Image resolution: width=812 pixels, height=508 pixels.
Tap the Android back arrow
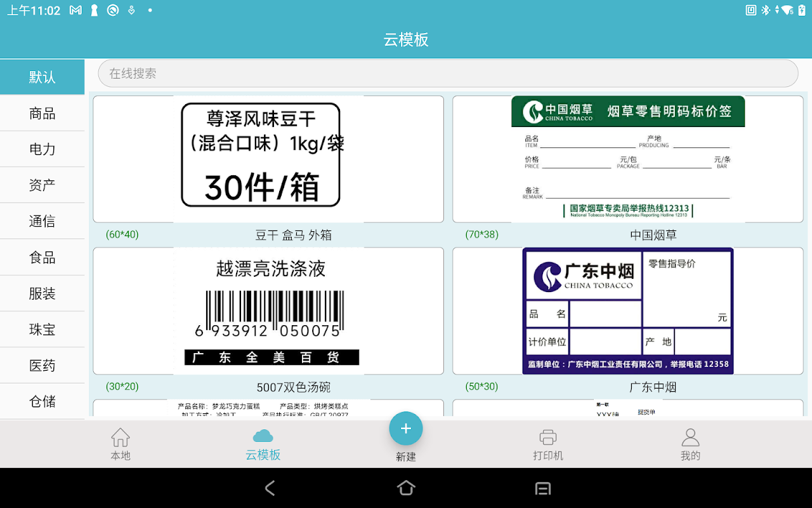click(270, 488)
